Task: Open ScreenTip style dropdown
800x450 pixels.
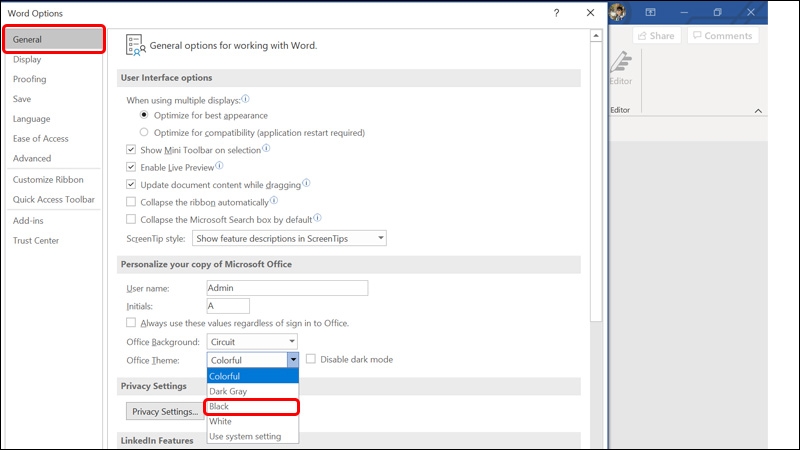Action: pyautogui.click(x=289, y=238)
